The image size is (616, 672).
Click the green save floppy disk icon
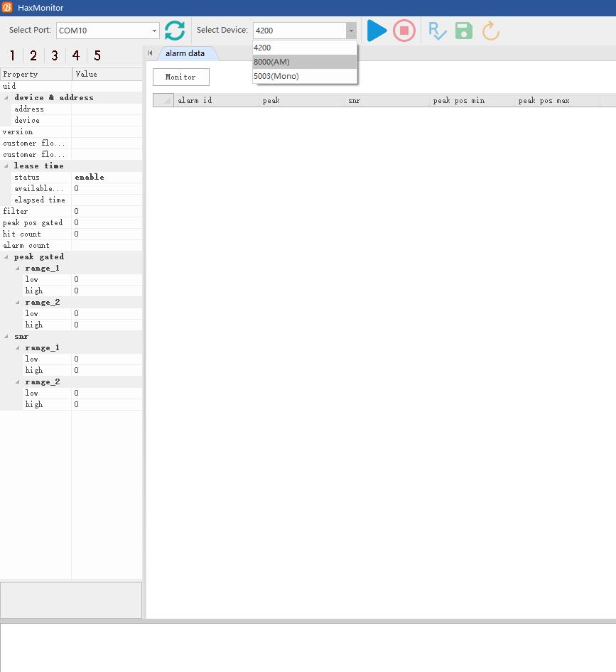(463, 31)
